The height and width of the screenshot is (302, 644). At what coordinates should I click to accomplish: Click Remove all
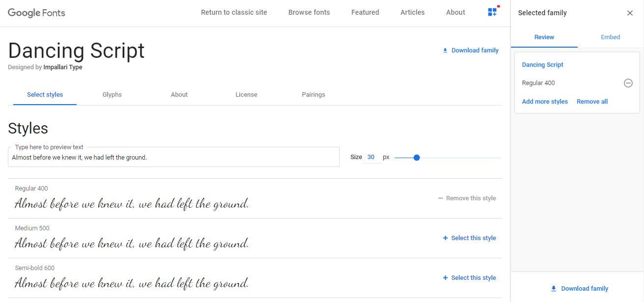pyautogui.click(x=592, y=102)
